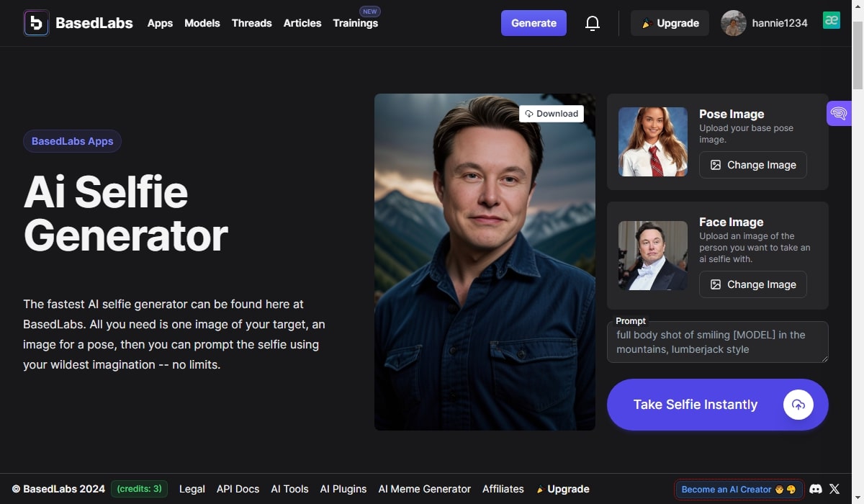
Task: Download the generated selfie image
Action: coord(552,114)
